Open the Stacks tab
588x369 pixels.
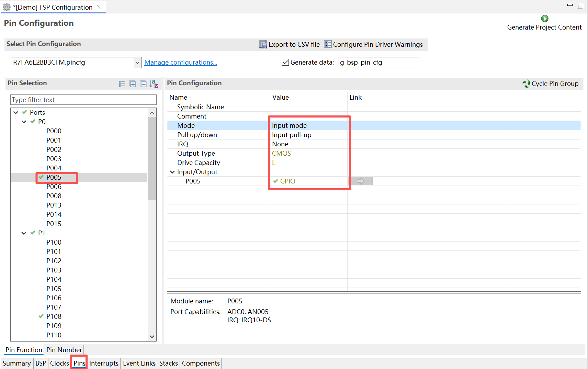[x=169, y=363]
